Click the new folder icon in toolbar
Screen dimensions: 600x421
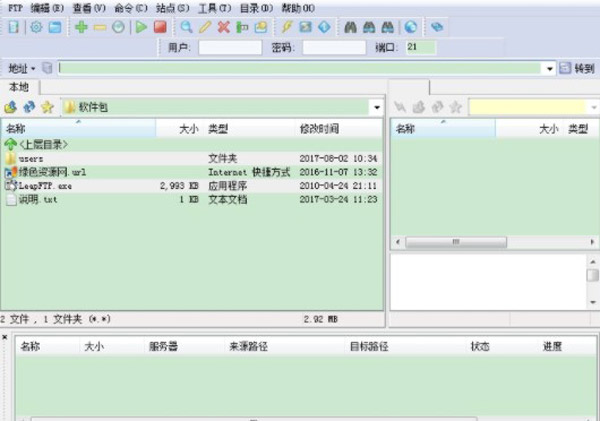[x=261, y=27]
